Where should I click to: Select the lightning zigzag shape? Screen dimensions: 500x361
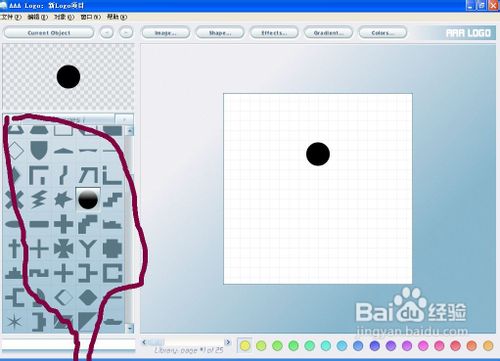point(39,200)
